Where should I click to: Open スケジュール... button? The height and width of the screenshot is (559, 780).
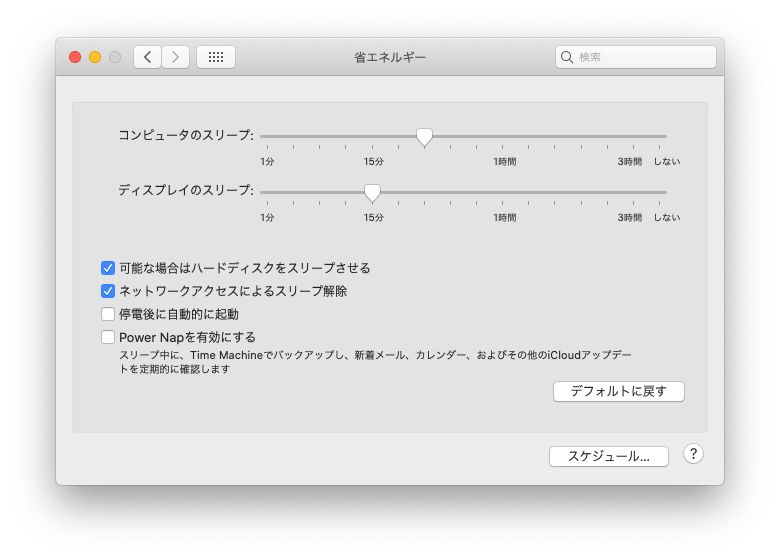pos(609,456)
